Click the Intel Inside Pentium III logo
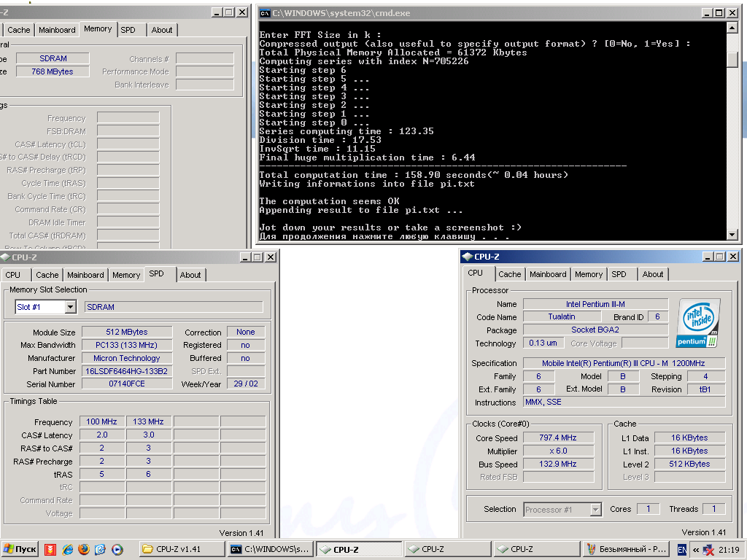747x560 pixels. click(698, 323)
